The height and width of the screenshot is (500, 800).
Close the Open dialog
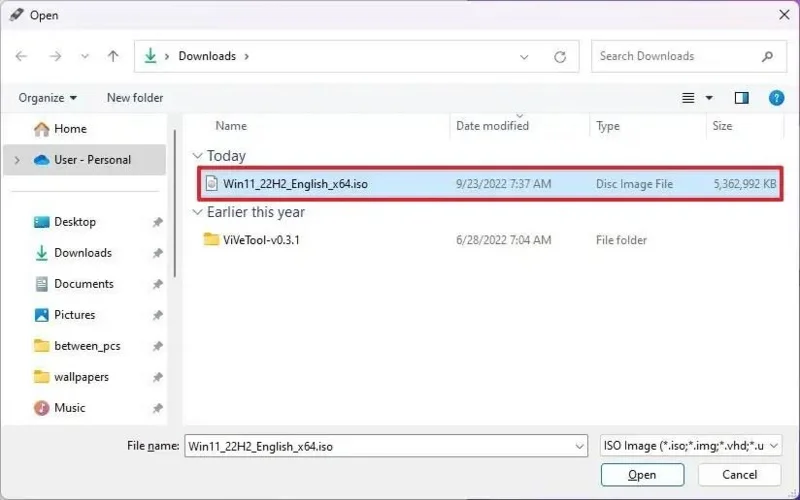click(x=784, y=15)
